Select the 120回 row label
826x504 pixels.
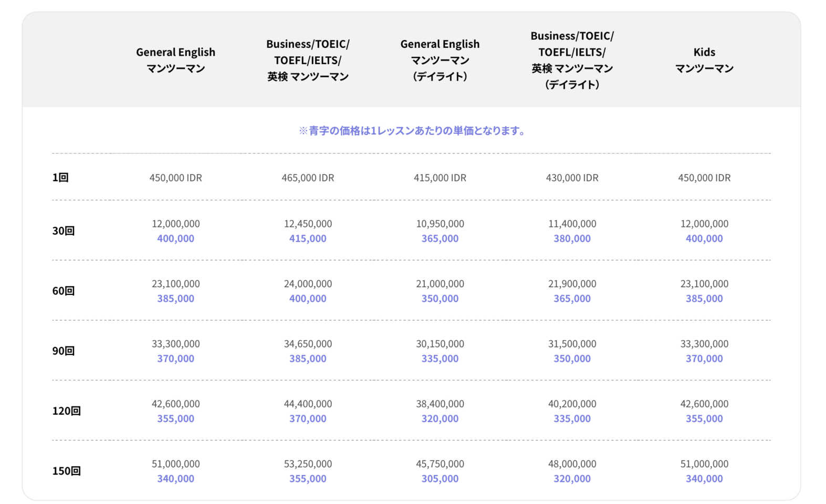[66, 411]
